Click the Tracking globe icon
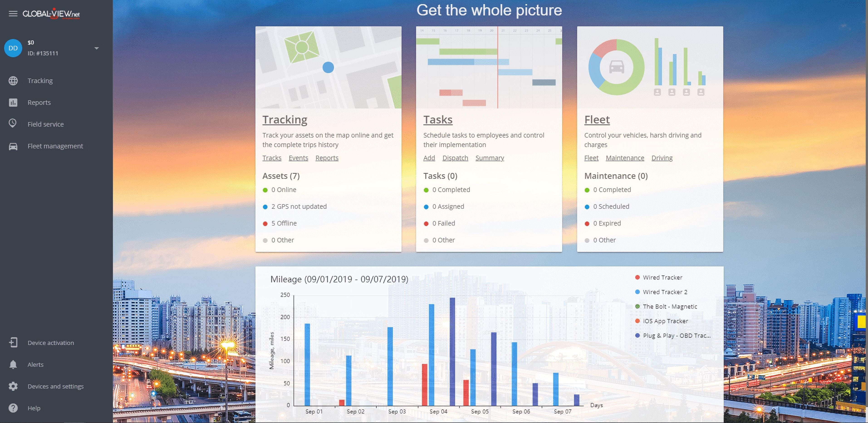 coord(13,81)
